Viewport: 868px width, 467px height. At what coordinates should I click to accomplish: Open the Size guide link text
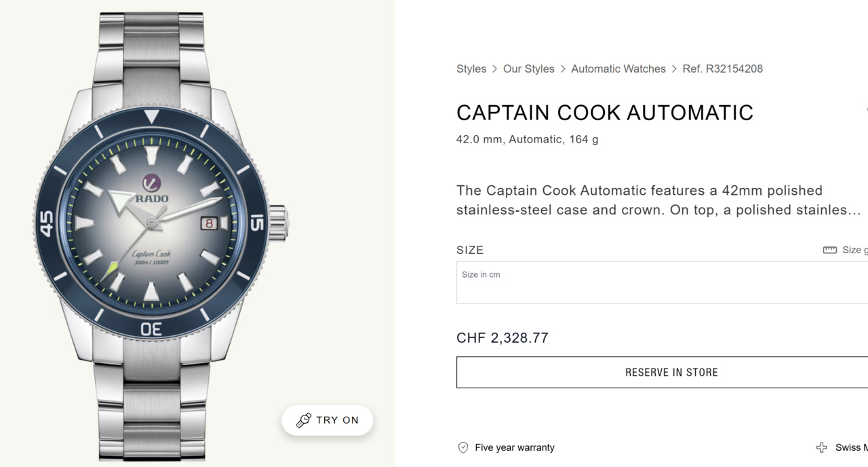(854, 250)
